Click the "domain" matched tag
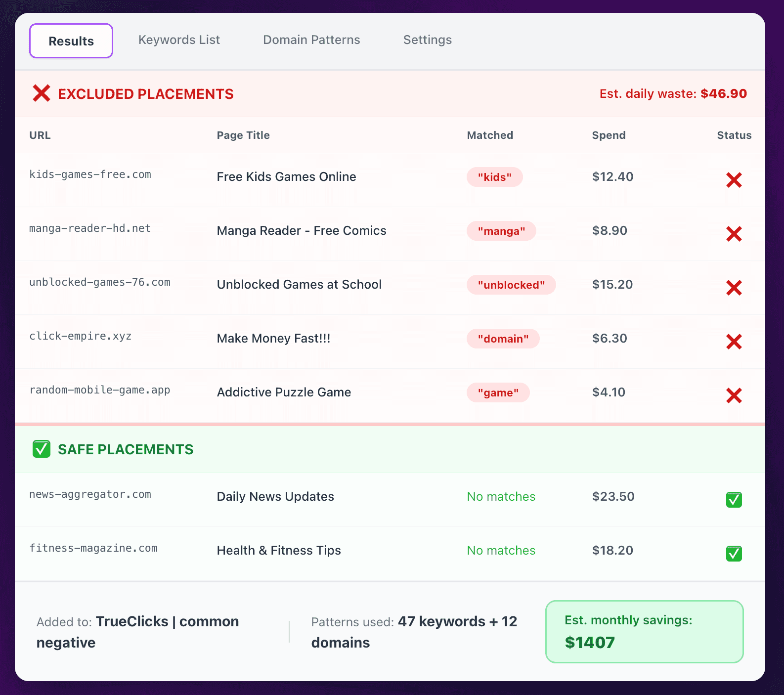 (503, 339)
